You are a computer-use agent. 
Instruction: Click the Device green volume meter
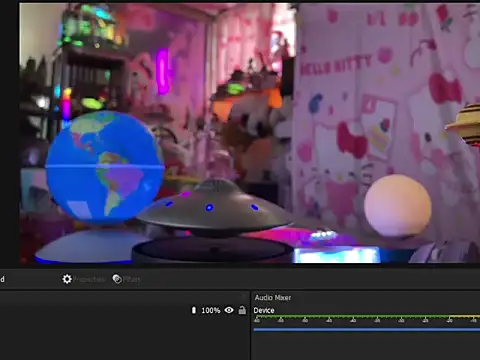coord(367,316)
